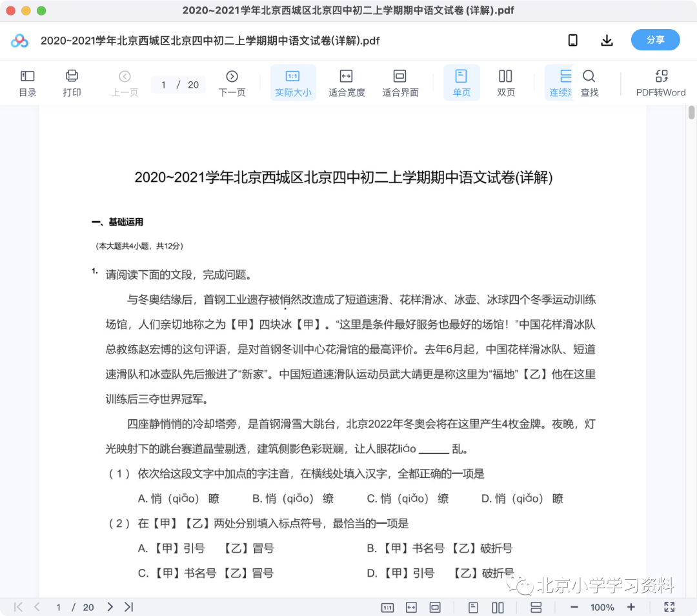Click the 分享 share button
This screenshot has height=616, width=697.
[655, 40]
